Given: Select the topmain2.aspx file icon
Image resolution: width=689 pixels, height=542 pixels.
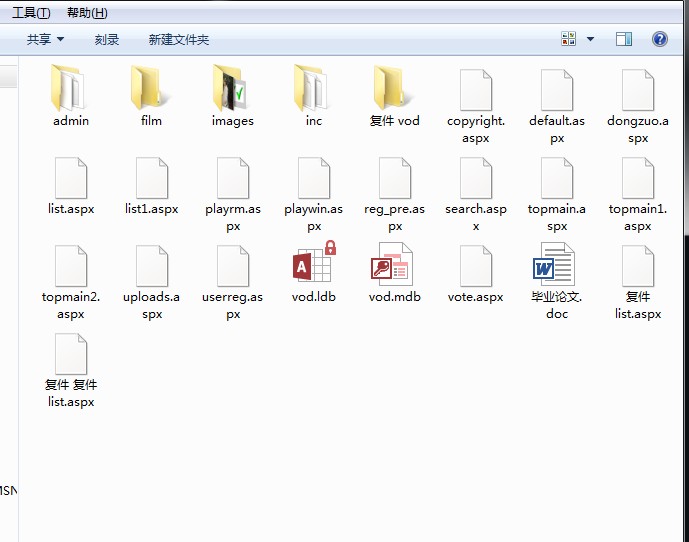Looking at the screenshot, I should 71,266.
